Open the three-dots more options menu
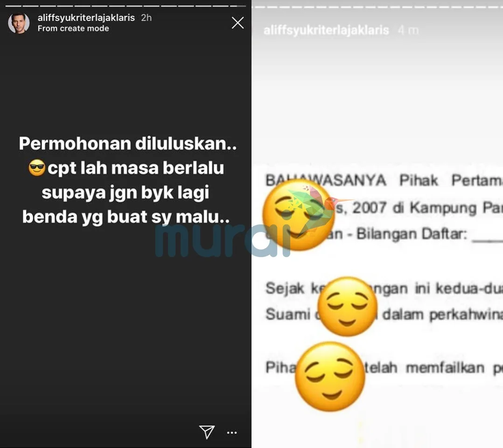Screen dimensions: 503x448 coord(232,433)
